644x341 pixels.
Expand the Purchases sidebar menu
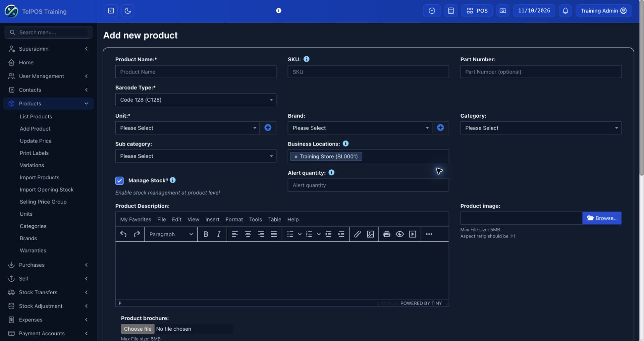[x=48, y=265]
